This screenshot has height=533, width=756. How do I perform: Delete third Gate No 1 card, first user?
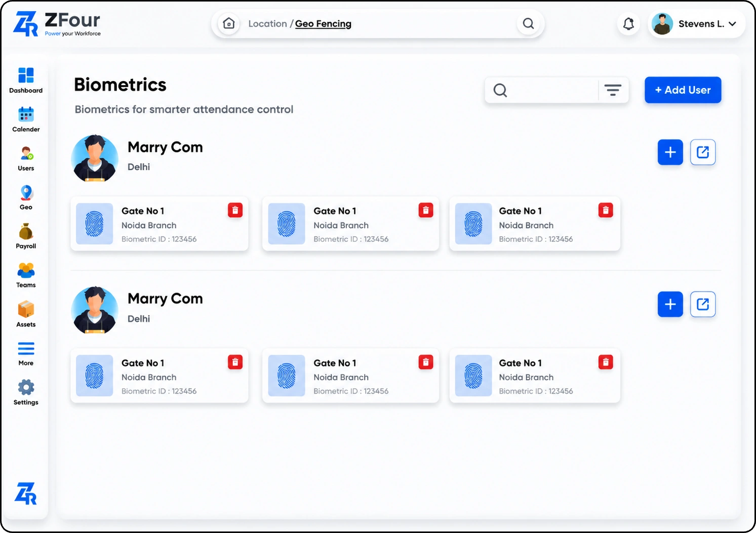[606, 210]
